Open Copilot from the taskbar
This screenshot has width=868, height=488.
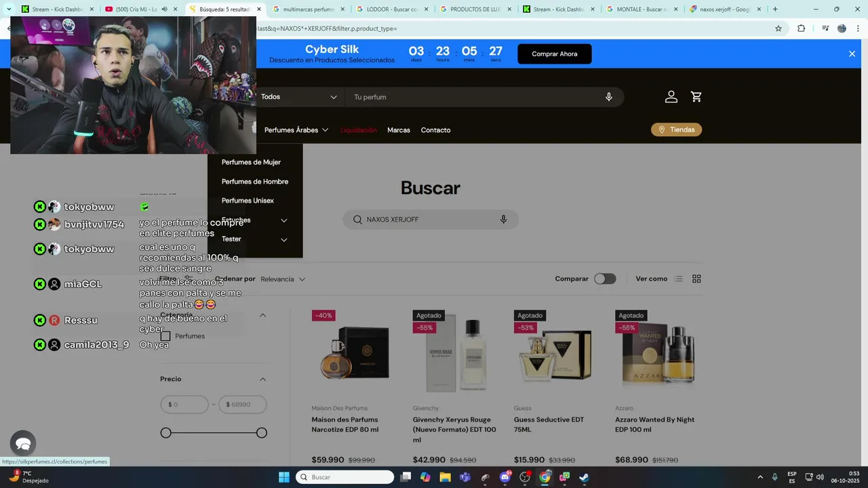[x=425, y=477]
